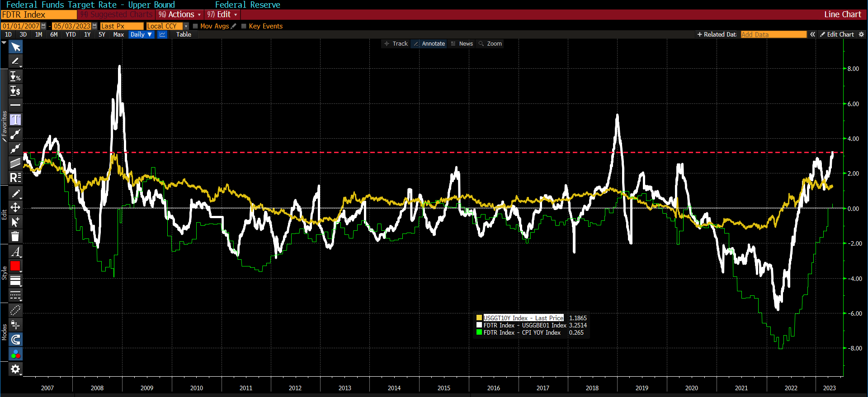
Task: Open the font style A icon
Action: pos(15,252)
